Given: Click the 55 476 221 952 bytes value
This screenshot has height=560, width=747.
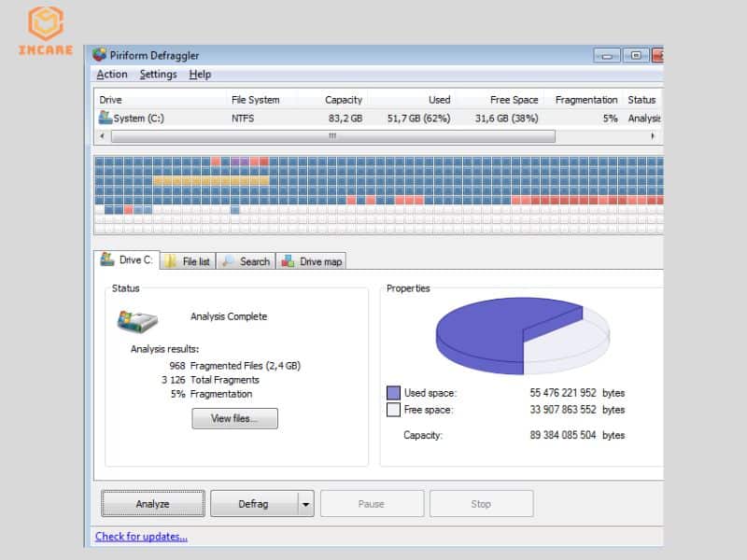Looking at the screenshot, I should coord(577,393).
